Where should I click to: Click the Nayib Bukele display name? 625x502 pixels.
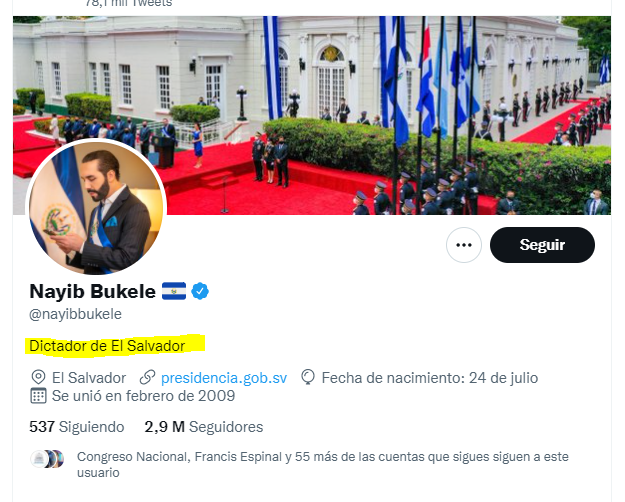92,291
